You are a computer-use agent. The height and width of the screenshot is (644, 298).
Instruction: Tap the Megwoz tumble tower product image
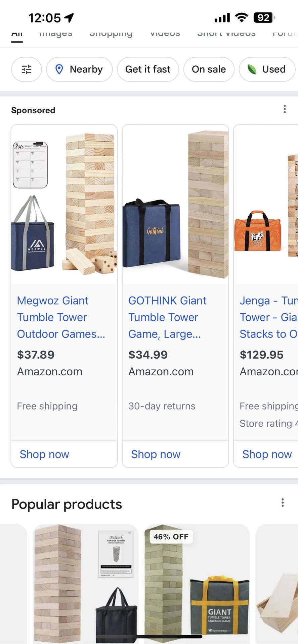point(64,205)
